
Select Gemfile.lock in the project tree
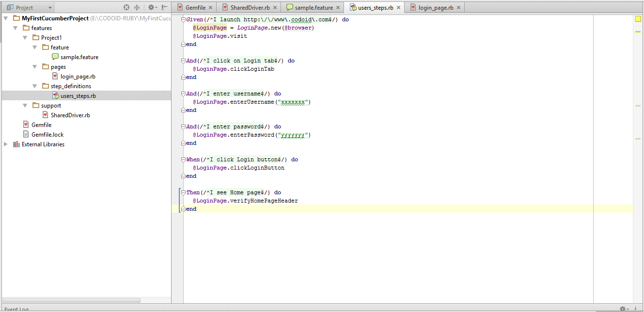[47, 134]
